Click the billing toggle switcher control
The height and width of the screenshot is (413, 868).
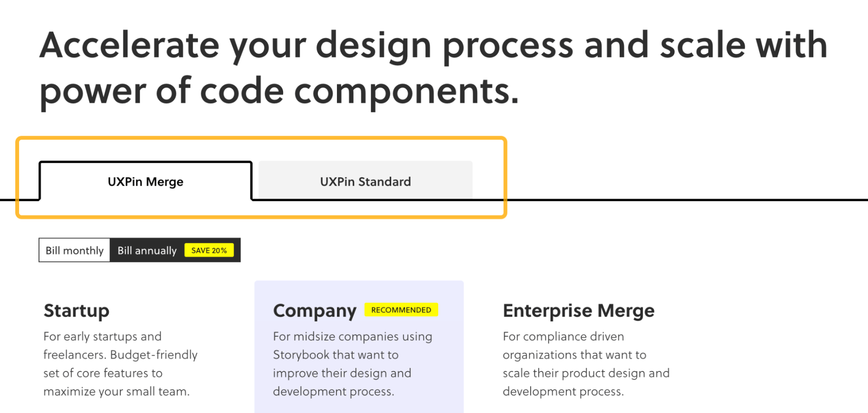click(x=139, y=250)
